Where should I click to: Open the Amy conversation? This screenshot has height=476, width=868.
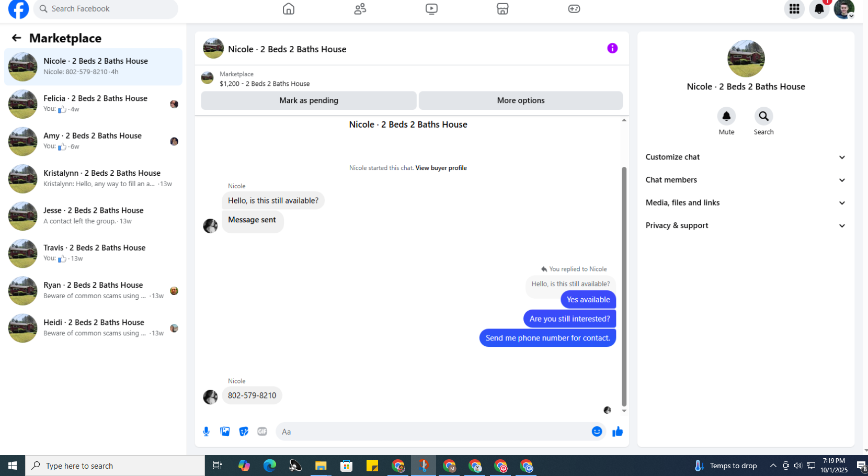[93, 141]
